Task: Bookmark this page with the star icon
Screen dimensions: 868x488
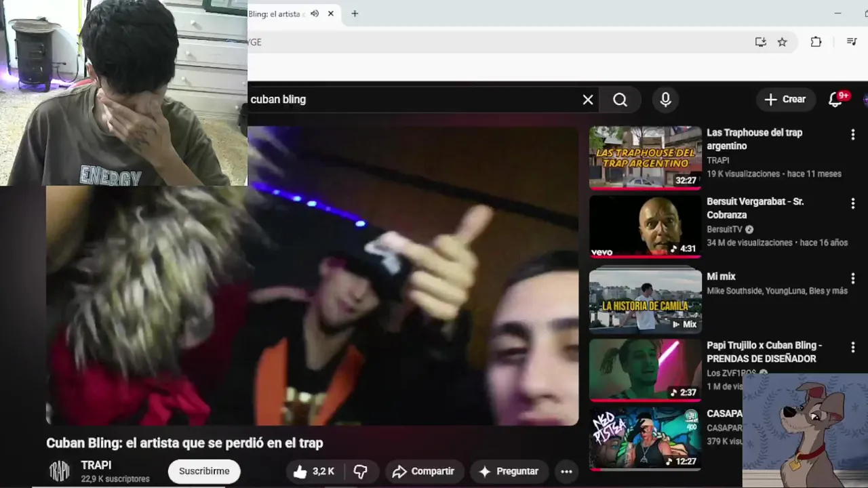Action: point(782,42)
